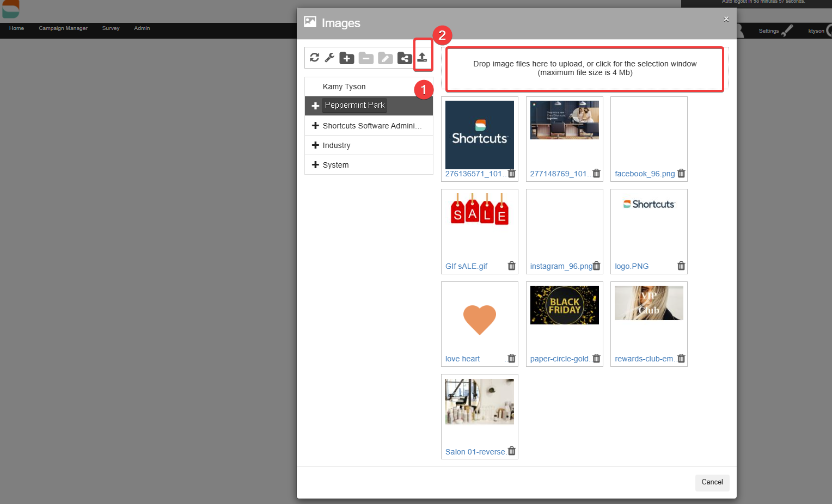
Task: Click trash icon for logo.PNG
Action: click(681, 266)
